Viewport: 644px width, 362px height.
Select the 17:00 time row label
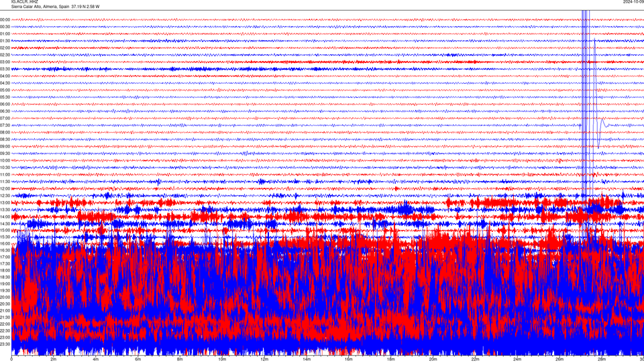click(x=5, y=257)
